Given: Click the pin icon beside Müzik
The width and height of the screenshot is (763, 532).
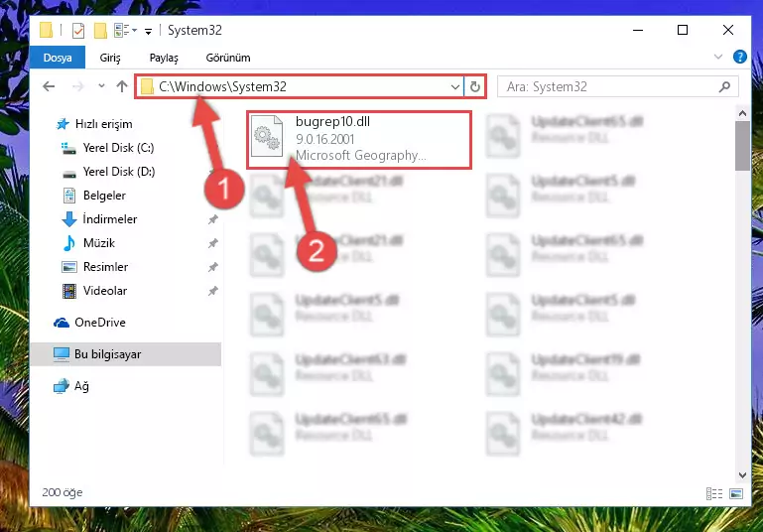Looking at the screenshot, I should 212,243.
